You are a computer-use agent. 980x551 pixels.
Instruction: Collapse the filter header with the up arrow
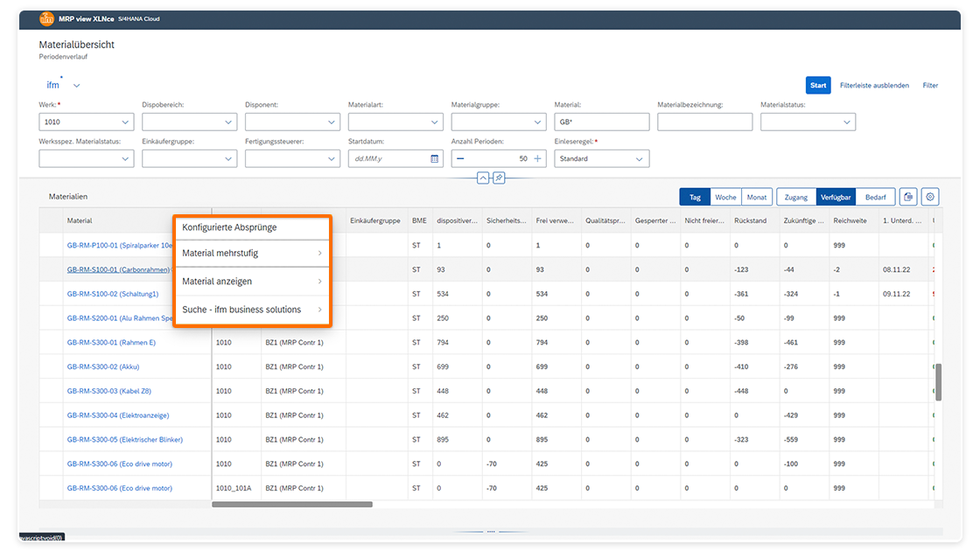pos(483,178)
